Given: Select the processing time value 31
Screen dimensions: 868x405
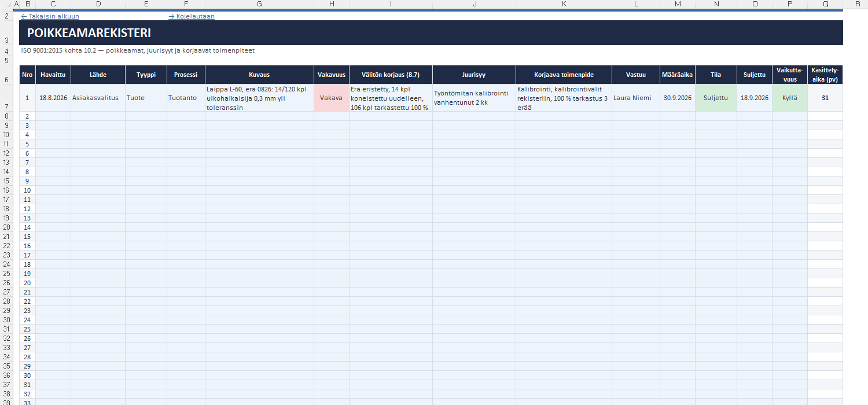Looking at the screenshot, I should [825, 98].
